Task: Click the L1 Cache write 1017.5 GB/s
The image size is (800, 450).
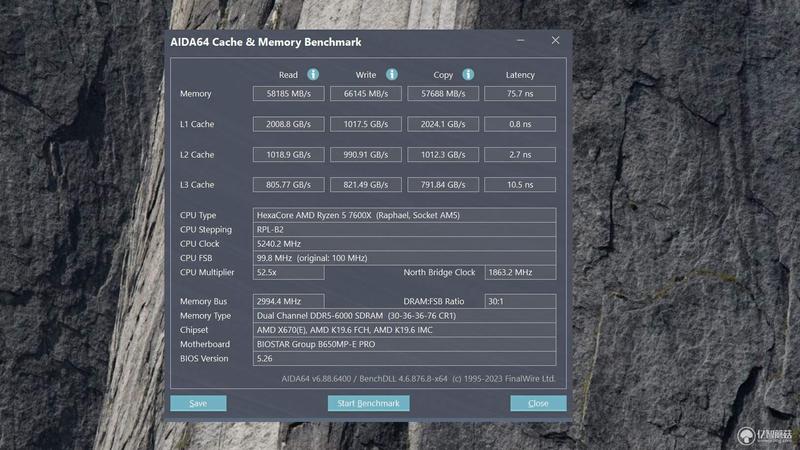Action: click(x=366, y=124)
